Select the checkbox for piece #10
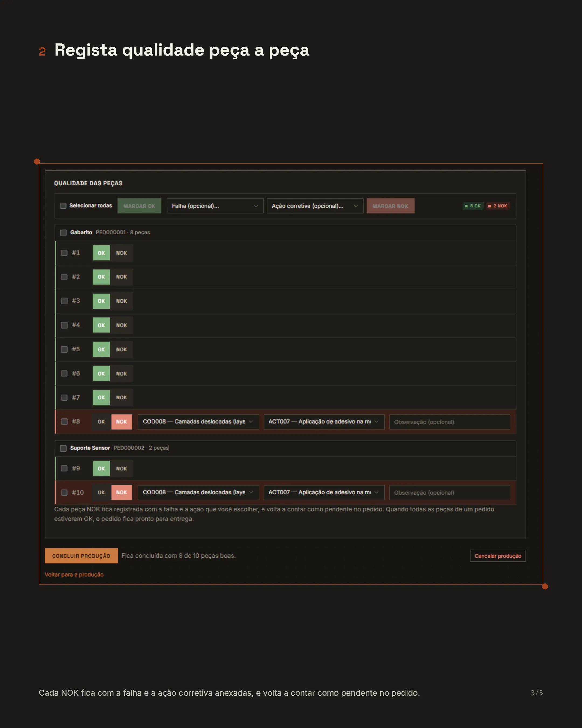This screenshot has height=728, width=582. click(64, 492)
